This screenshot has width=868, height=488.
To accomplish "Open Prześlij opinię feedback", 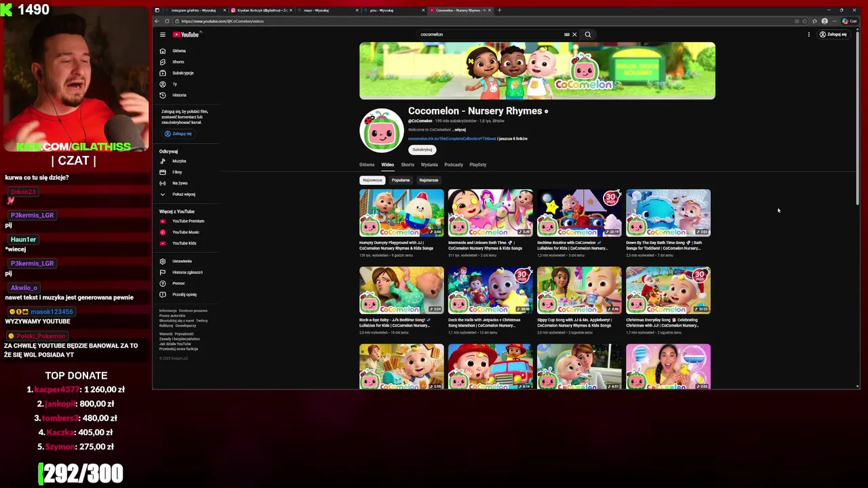I will [x=184, y=294].
